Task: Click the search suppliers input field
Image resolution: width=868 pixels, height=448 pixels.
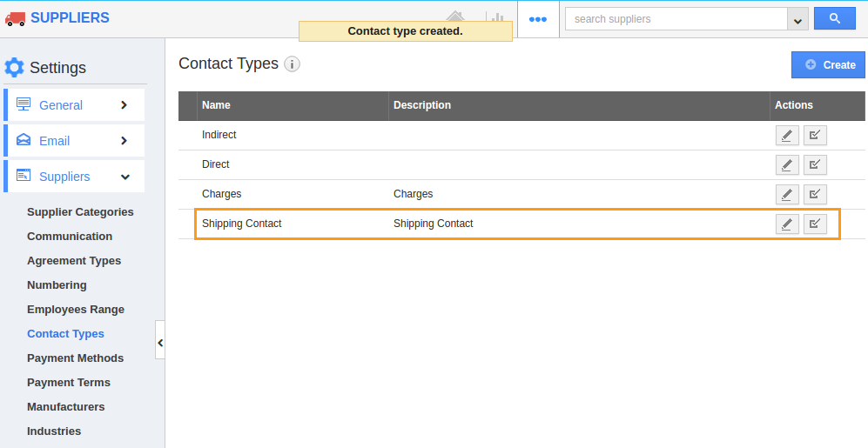Action: click(x=676, y=19)
